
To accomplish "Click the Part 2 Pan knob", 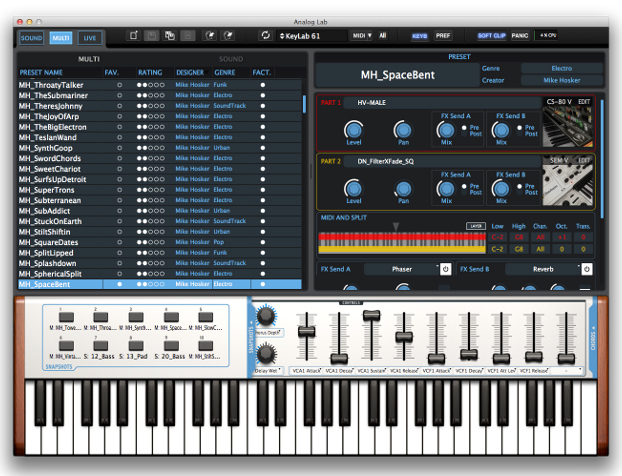I will (x=401, y=187).
